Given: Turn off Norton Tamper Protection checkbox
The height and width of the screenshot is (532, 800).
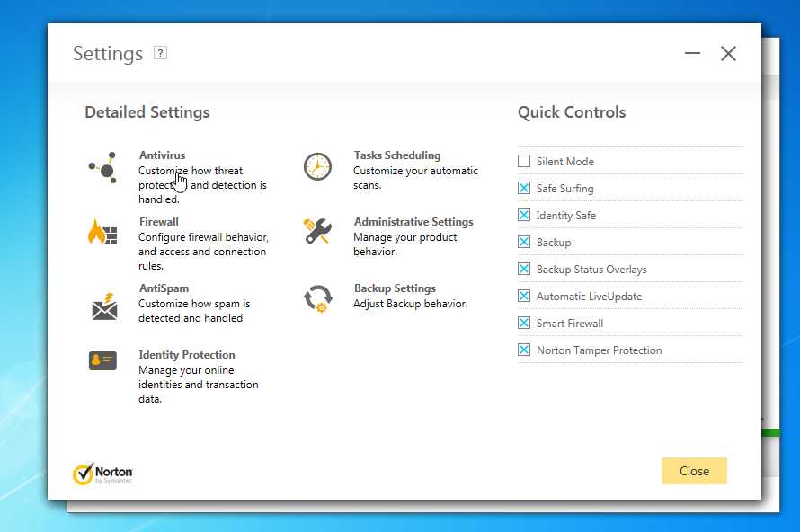Looking at the screenshot, I should (524, 350).
